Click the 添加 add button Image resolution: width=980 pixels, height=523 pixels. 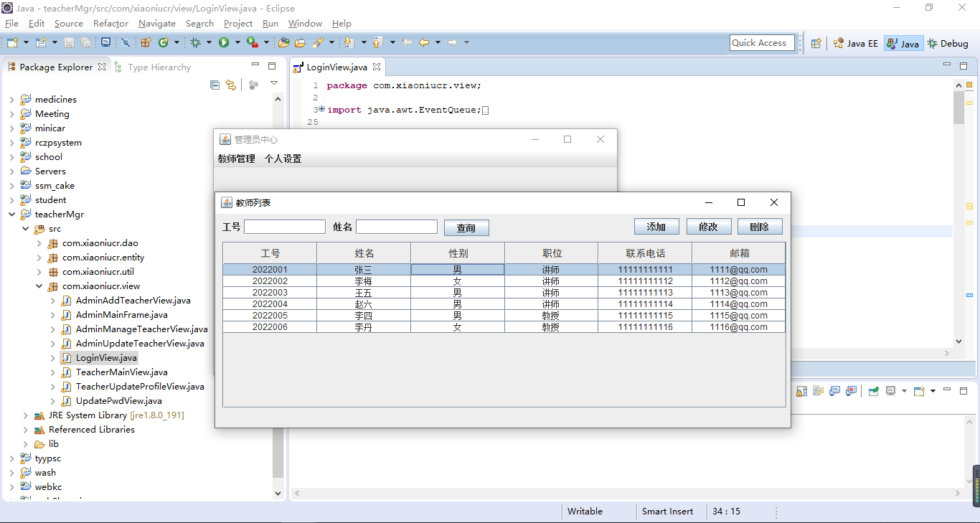click(656, 227)
